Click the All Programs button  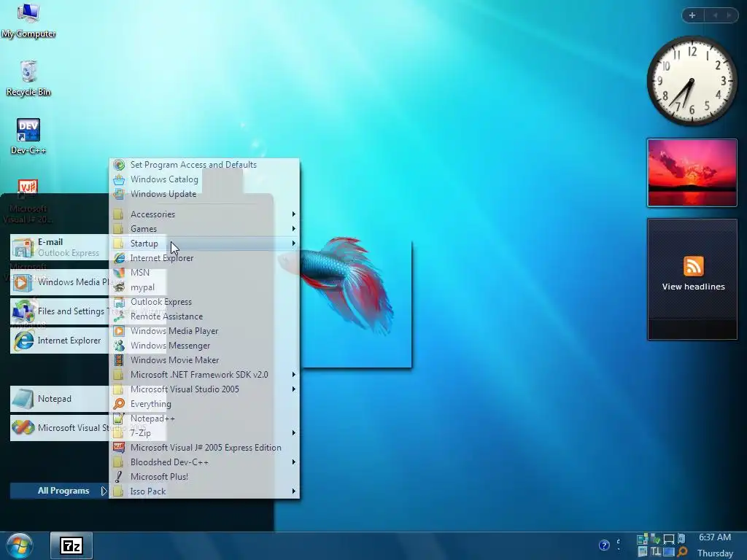click(x=60, y=491)
